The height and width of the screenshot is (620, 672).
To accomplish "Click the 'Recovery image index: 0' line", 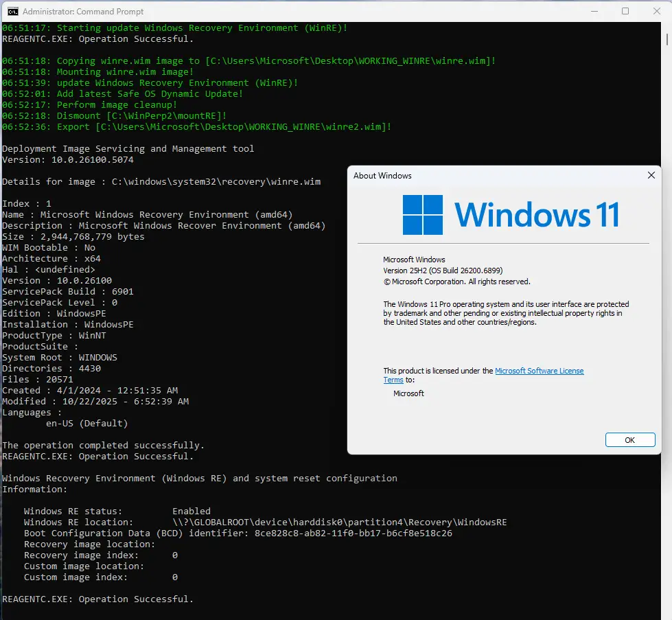I will pos(101,555).
